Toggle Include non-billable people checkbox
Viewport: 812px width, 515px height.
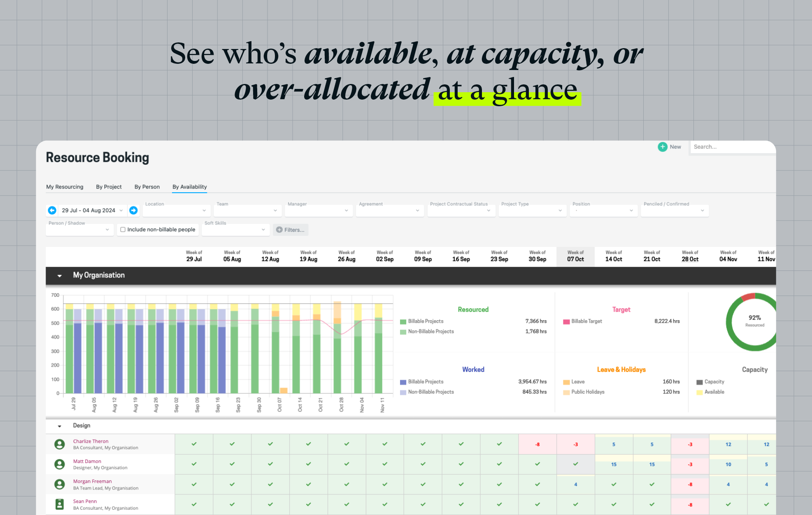(123, 230)
